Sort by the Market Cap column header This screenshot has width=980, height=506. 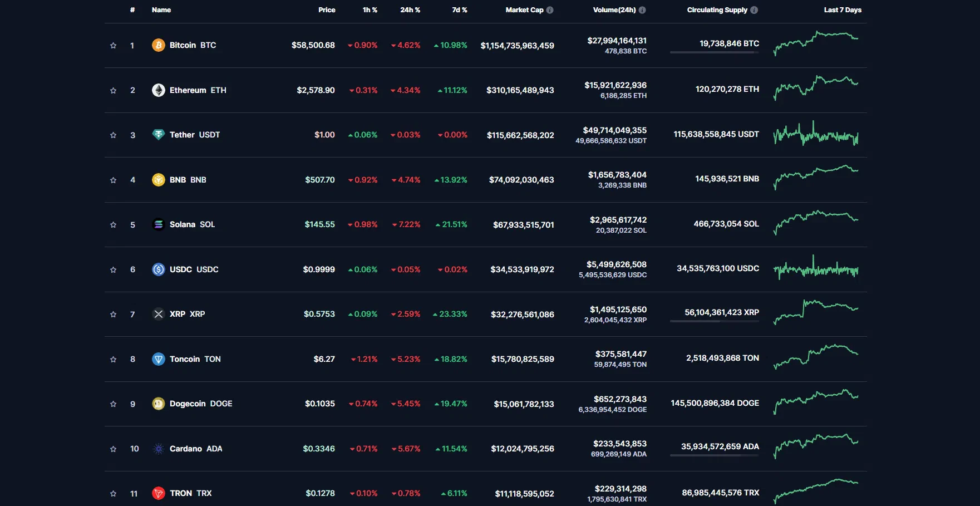tap(524, 10)
